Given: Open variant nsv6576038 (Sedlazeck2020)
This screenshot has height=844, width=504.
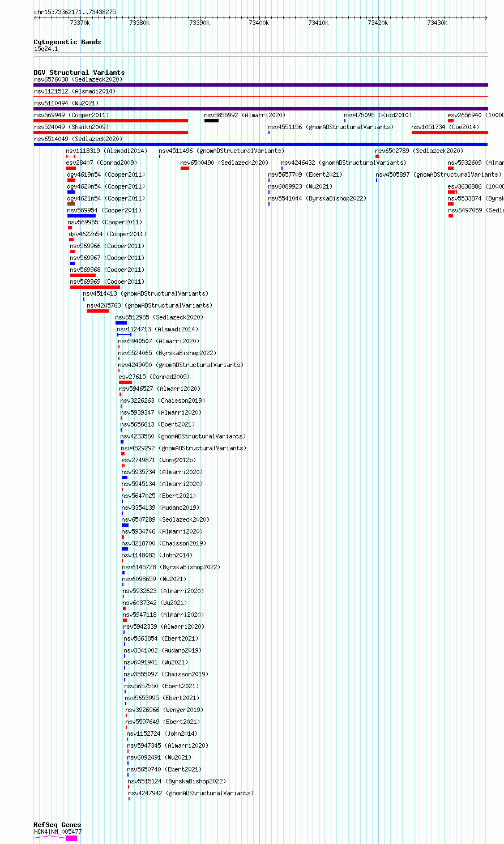Looking at the screenshot, I should [x=78, y=79].
